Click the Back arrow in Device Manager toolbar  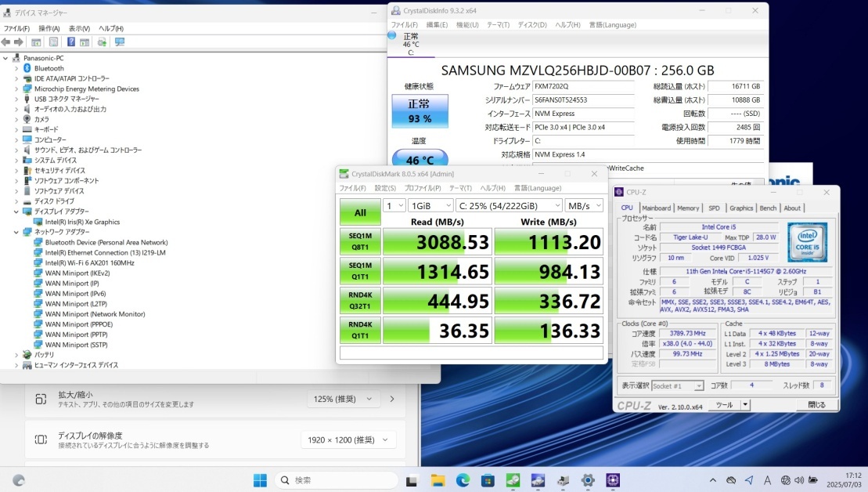pyautogui.click(x=6, y=42)
